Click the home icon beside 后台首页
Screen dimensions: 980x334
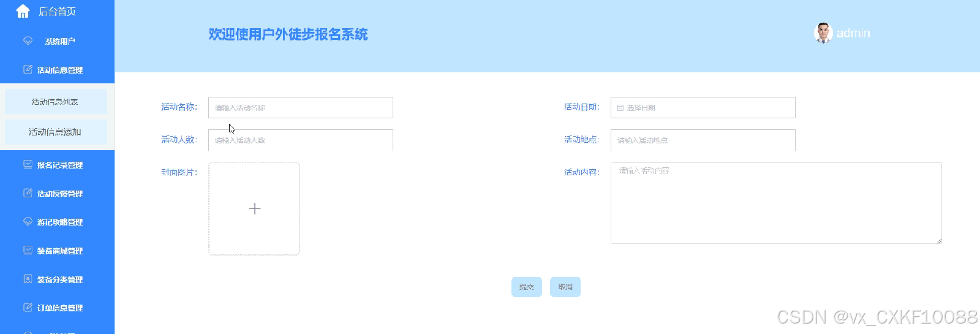click(x=23, y=11)
